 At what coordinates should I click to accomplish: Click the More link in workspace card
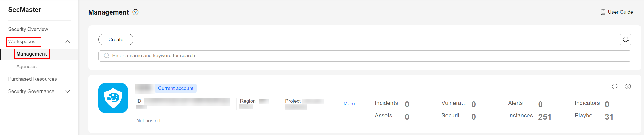349,104
